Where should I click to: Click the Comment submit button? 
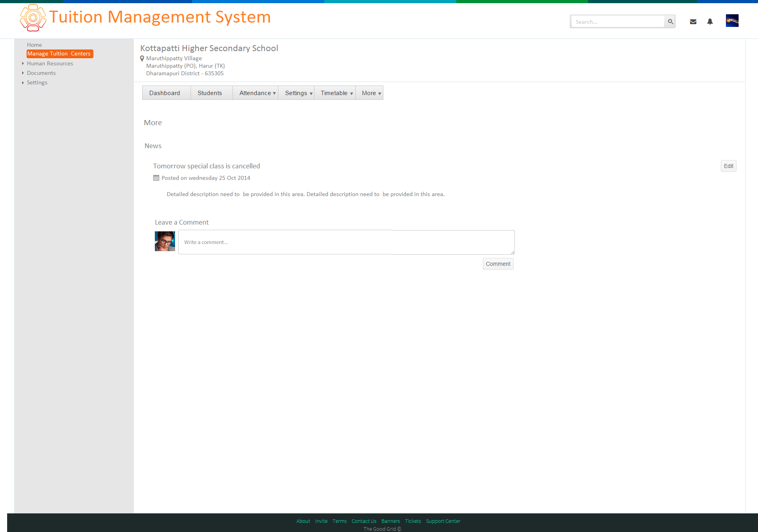tap(498, 264)
